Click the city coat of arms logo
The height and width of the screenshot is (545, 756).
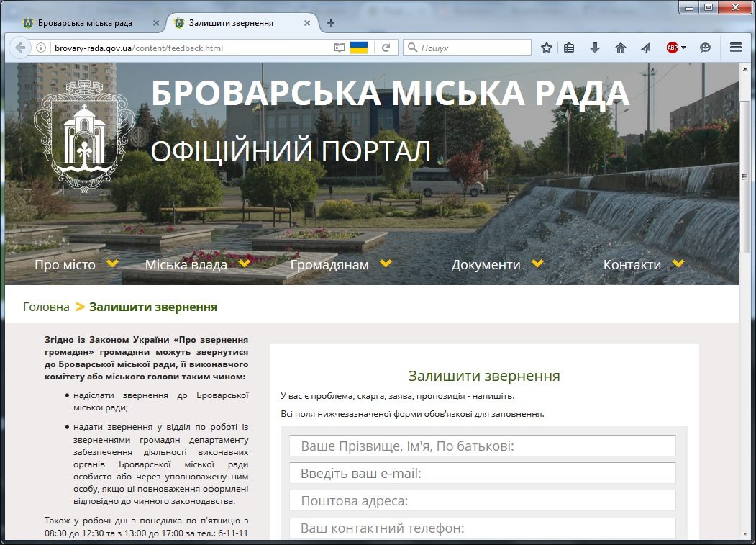pyautogui.click(x=84, y=136)
